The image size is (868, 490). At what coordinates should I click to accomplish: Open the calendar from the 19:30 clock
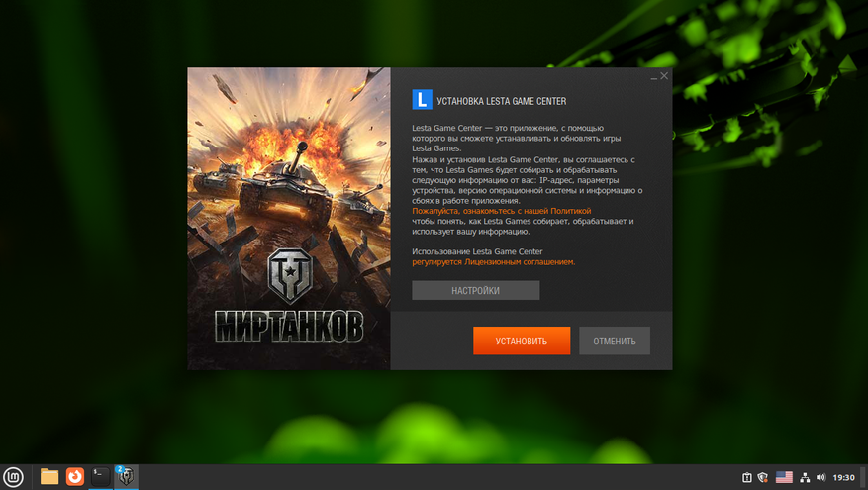(x=843, y=477)
